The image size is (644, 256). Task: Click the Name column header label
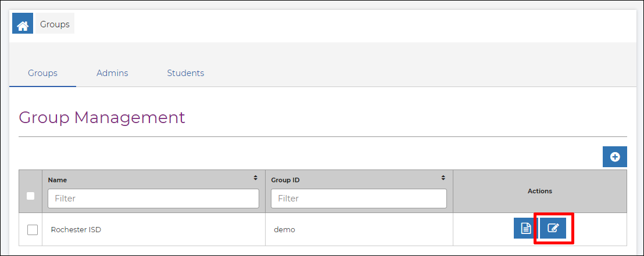tap(58, 180)
